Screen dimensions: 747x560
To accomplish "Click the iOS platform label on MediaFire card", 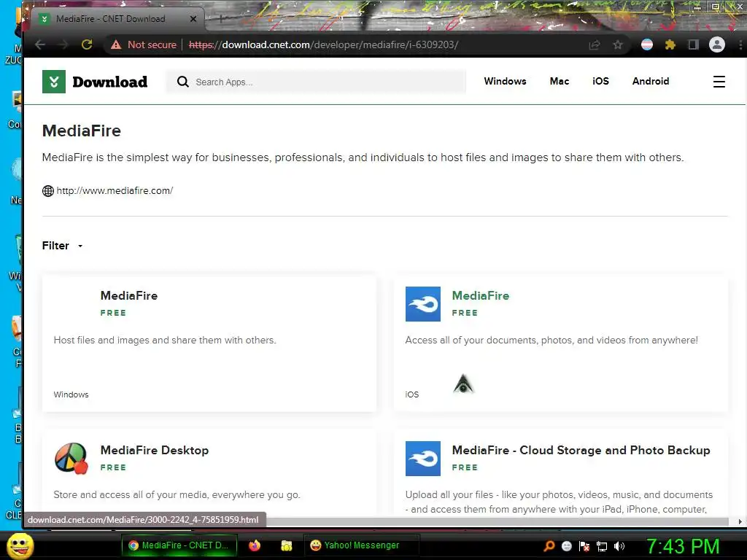I will (412, 394).
